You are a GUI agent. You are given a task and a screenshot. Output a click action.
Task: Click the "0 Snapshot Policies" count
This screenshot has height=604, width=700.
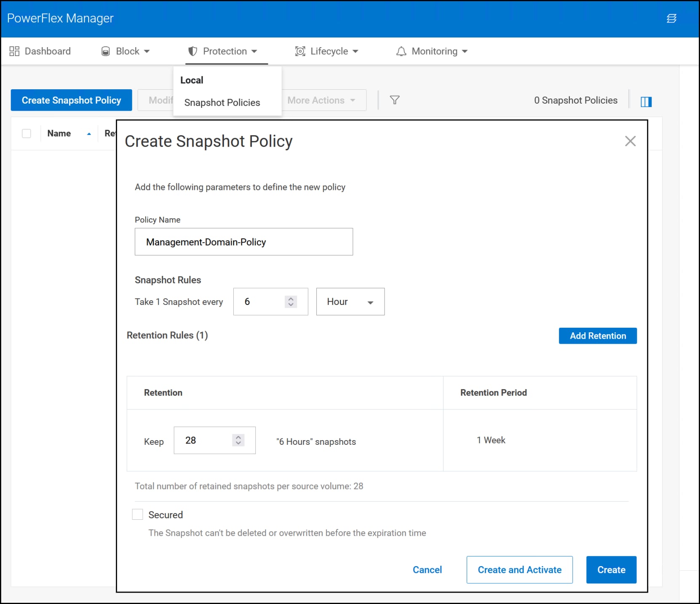(x=576, y=100)
